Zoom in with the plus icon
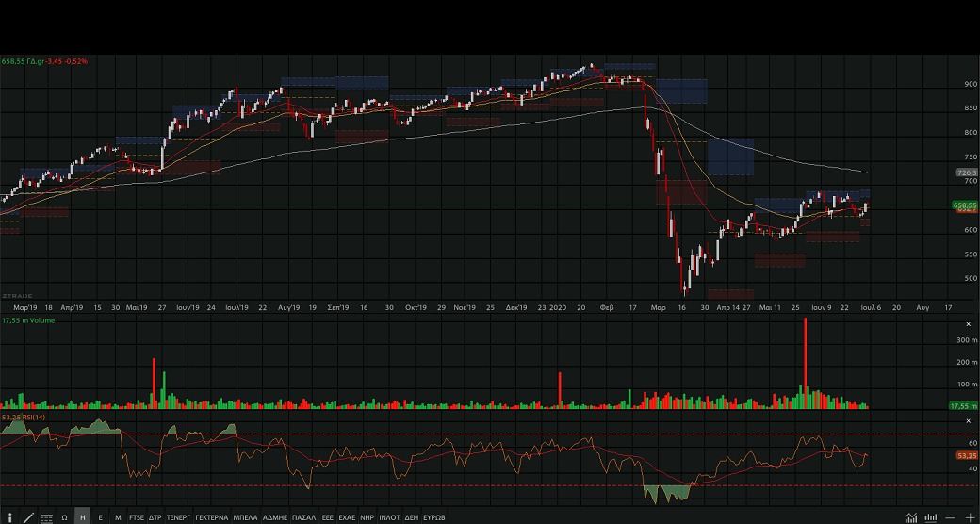Viewport: 980px width, 524px height. pos(970,517)
